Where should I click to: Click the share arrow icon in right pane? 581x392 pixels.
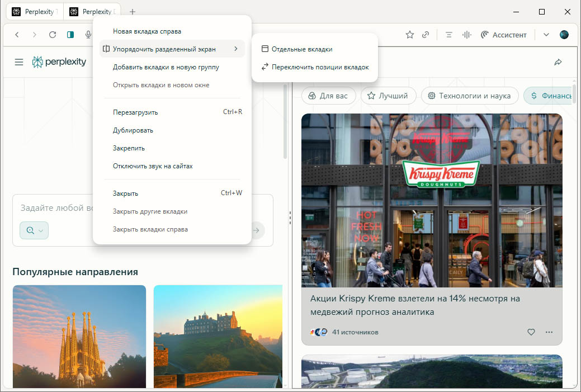click(558, 62)
